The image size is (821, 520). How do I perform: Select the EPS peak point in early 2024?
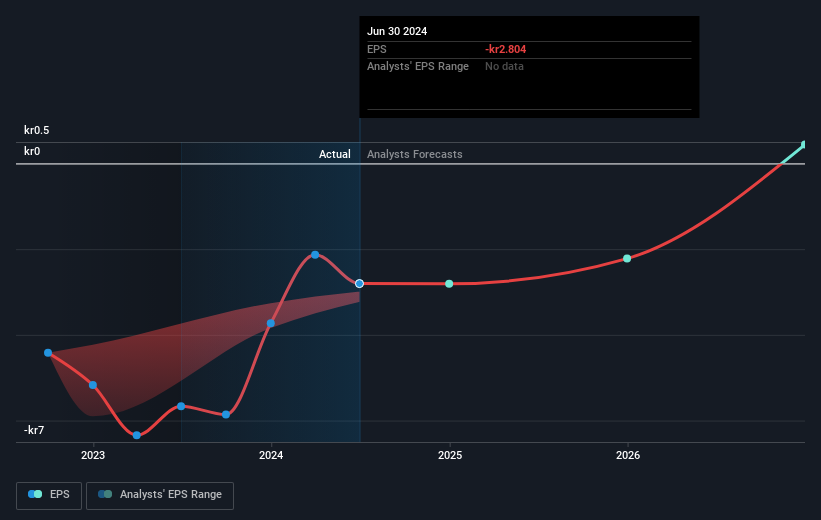[315, 255]
